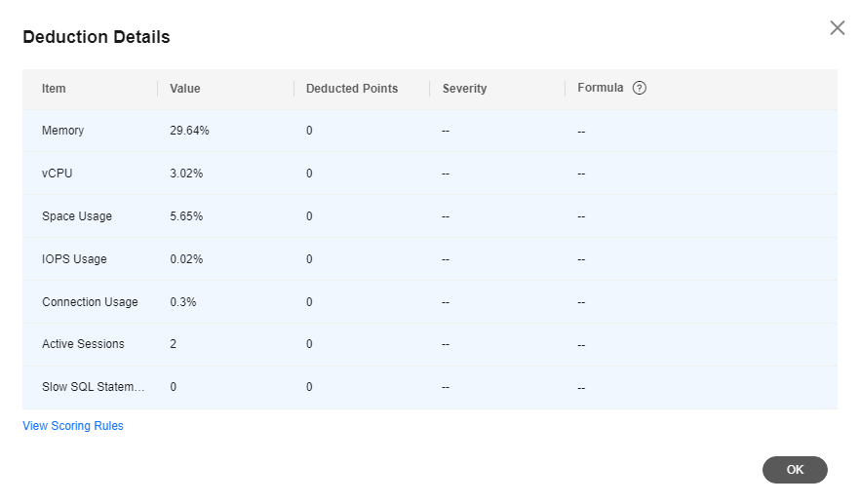The image size is (860, 504).
Task: Click the Space Usage value 5.65%
Action: [x=186, y=216]
